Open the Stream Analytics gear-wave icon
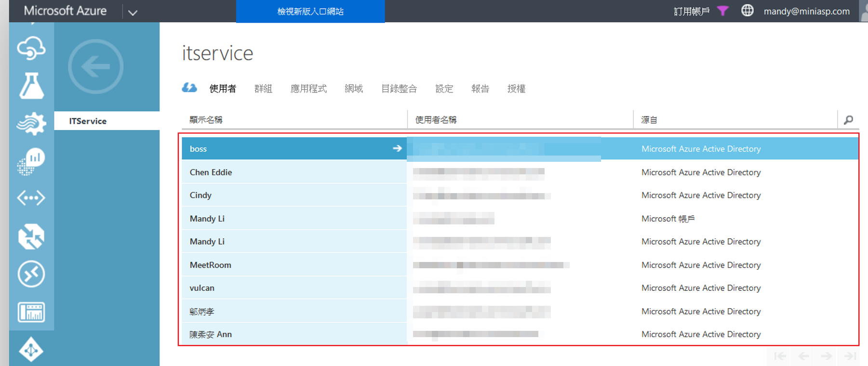Image resolution: width=868 pixels, height=366 pixels. point(31,123)
